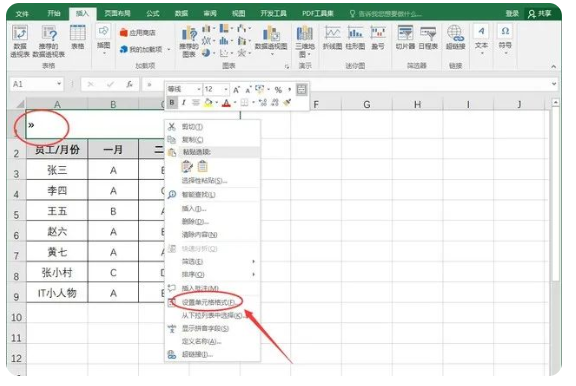The width and height of the screenshot is (576, 386).
Task: Toggle Bold in the mini toolbar
Action: point(172,102)
